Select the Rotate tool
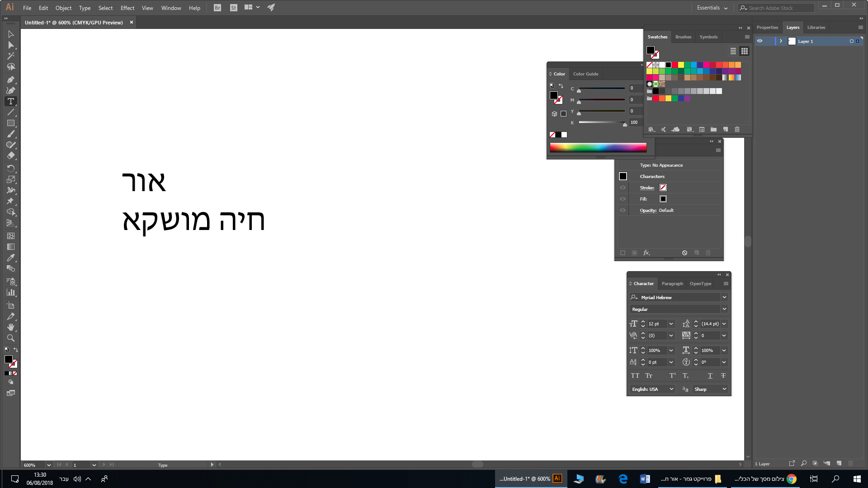868x488 pixels. point(11,169)
